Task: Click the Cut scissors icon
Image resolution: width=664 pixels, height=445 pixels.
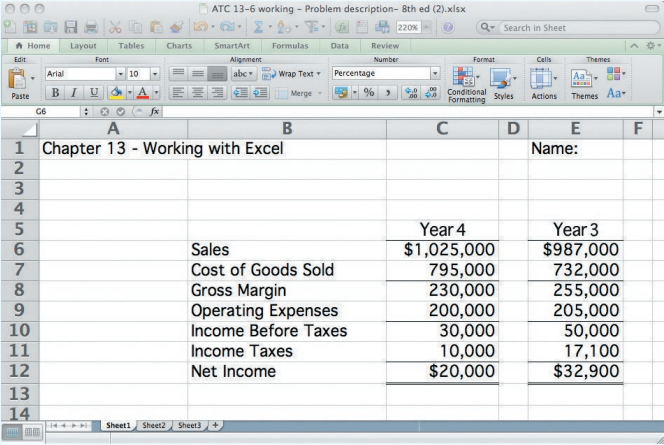Action: (x=114, y=27)
